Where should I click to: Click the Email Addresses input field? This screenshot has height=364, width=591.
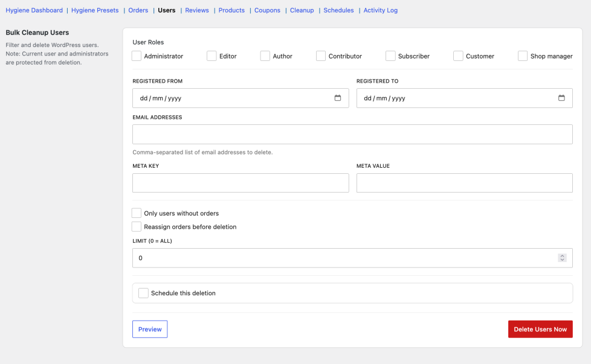[x=352, y=134]
